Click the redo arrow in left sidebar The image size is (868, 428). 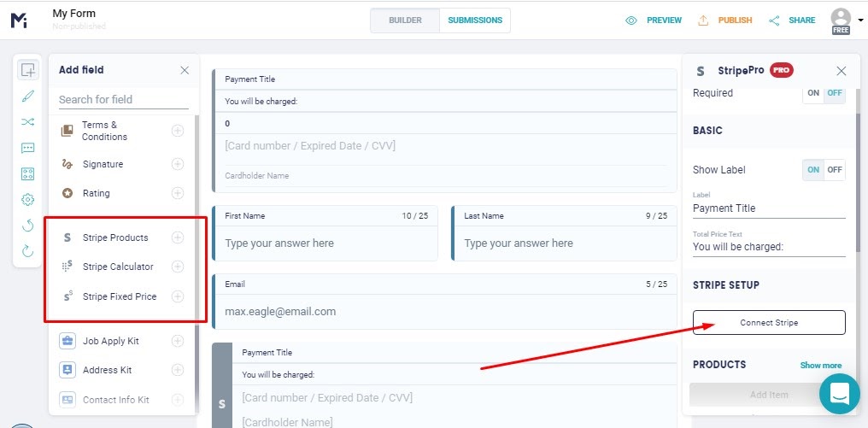pyautogui.click(x=28, y=250)
